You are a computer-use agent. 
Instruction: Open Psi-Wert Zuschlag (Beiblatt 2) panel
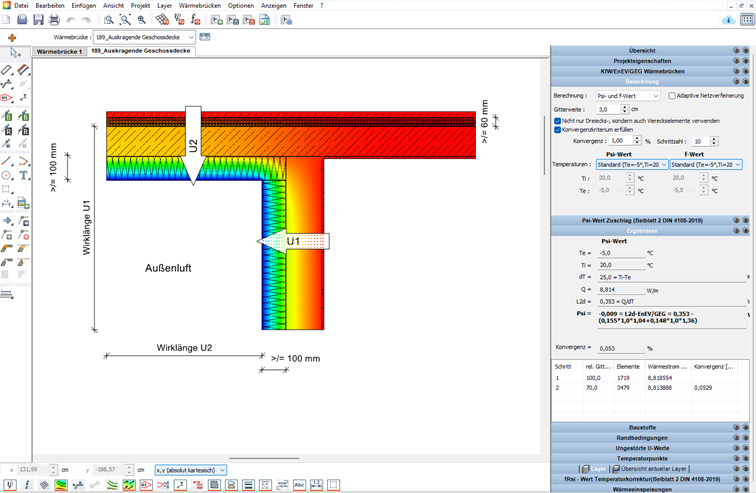point(650,220)
